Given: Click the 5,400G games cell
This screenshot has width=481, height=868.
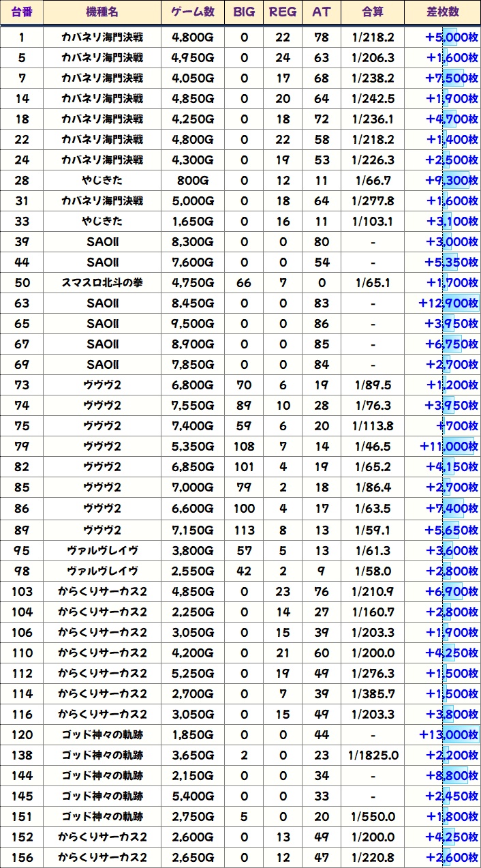Looking at the screenshot, I should tap(193, 796).
